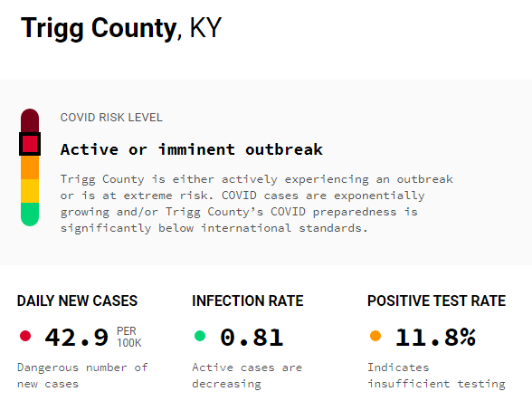The image size is (532, 420).
Task: Click the green Infection Rate status dot
Action: pyautogui.click(x=200, y=336)
